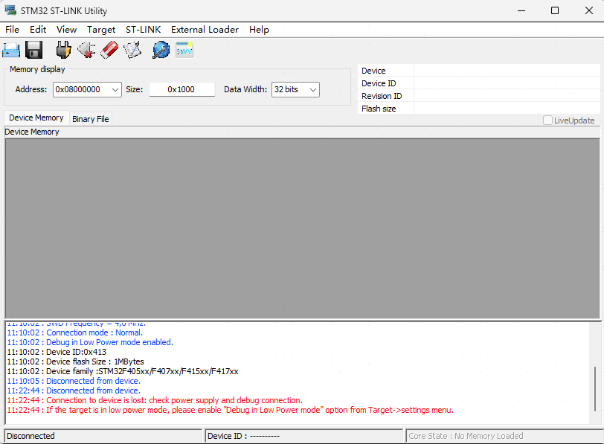Screen dimensions: 604x444
Task: Open the Target menu
Action: click(101, 30)
